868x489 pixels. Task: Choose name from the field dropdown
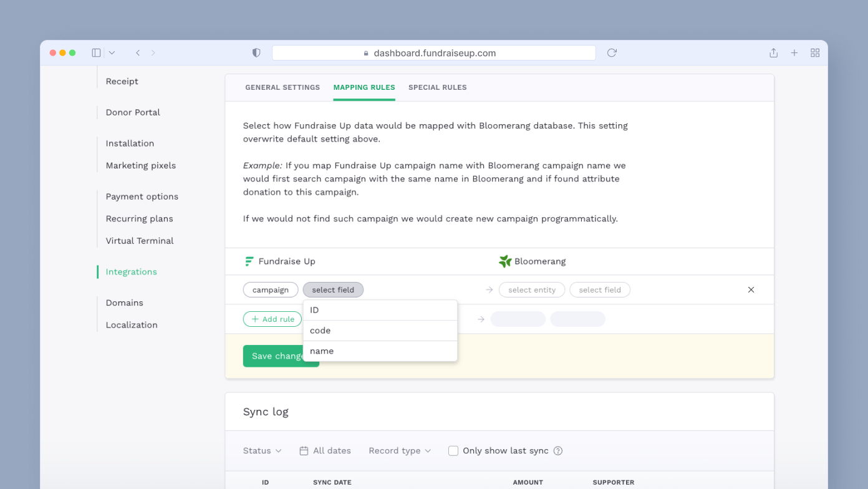380,351
